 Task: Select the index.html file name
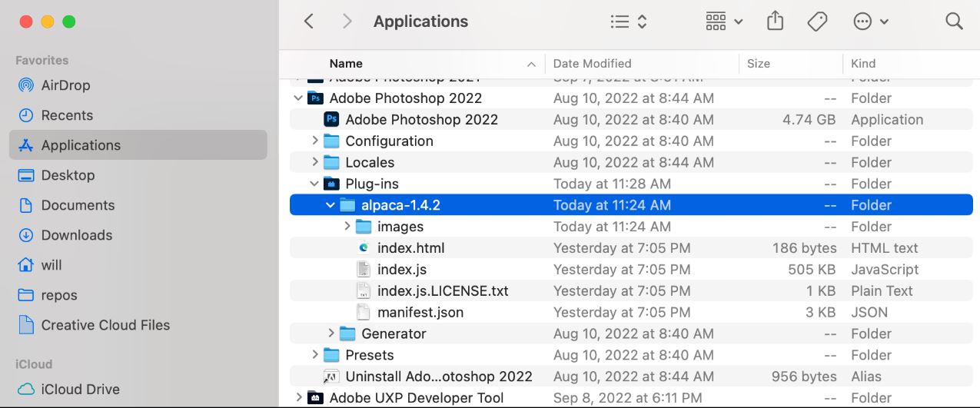pyautogui.click(x=410, y=248)
